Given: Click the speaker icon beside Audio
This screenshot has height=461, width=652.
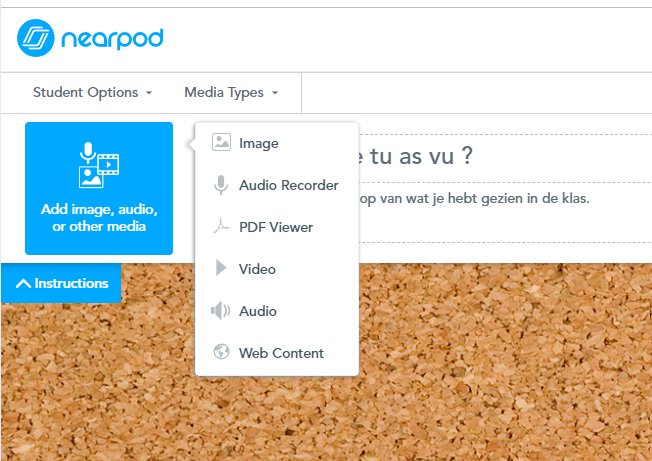Looking at the screenshot, I should pyautogui.click(x=221, y=311).
